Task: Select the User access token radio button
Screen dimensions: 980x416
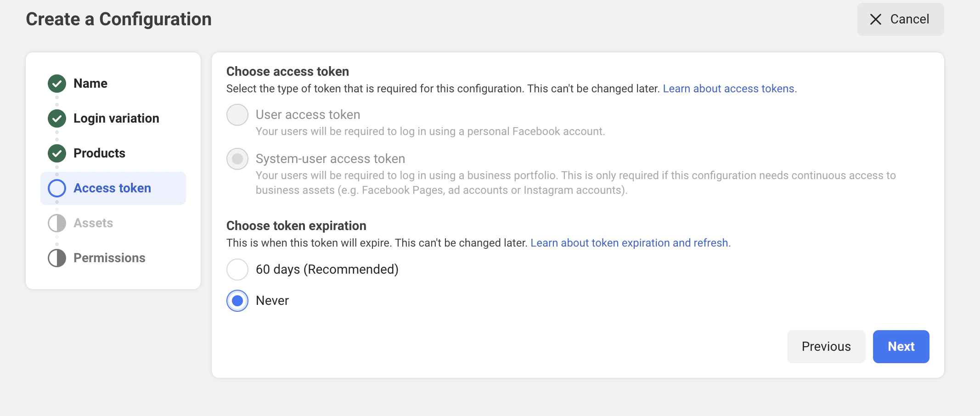Action: click(x=237, y=115)
